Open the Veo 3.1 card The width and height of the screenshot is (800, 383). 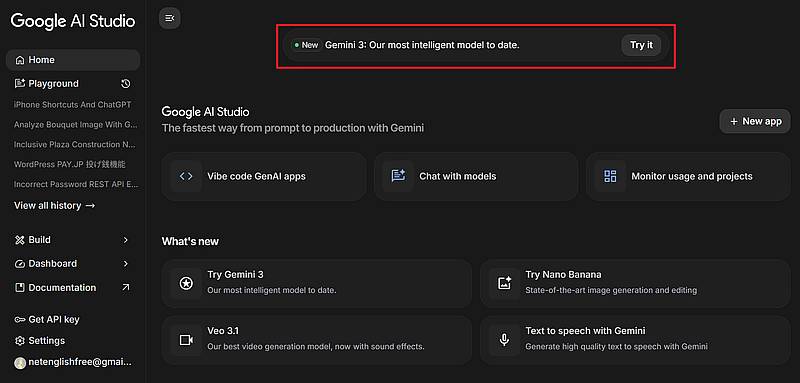point(317,340)
